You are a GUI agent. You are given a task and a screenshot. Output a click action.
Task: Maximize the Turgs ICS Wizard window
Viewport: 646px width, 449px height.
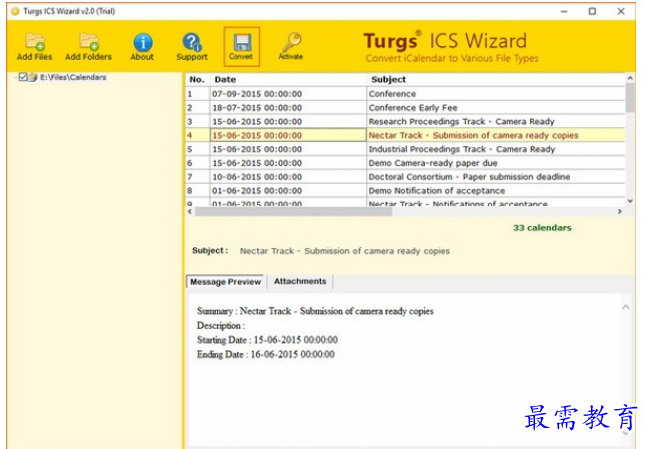click(x=592, y=12)
